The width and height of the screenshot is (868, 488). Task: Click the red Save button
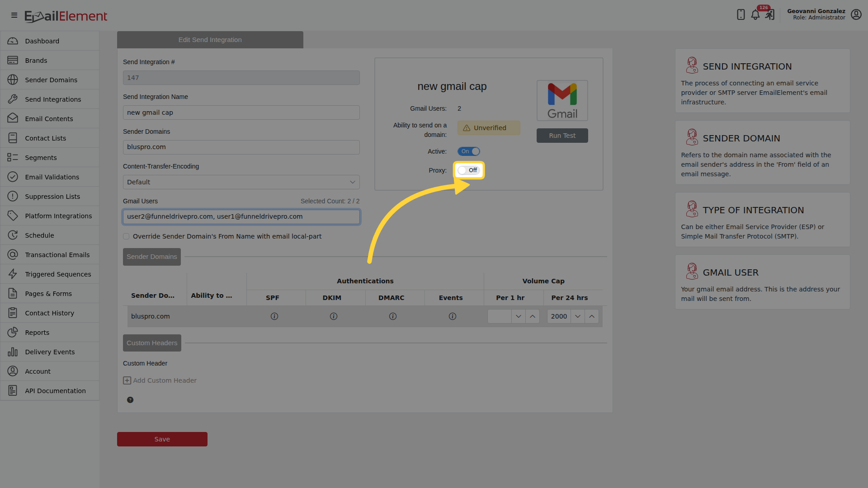click(162, 439)
